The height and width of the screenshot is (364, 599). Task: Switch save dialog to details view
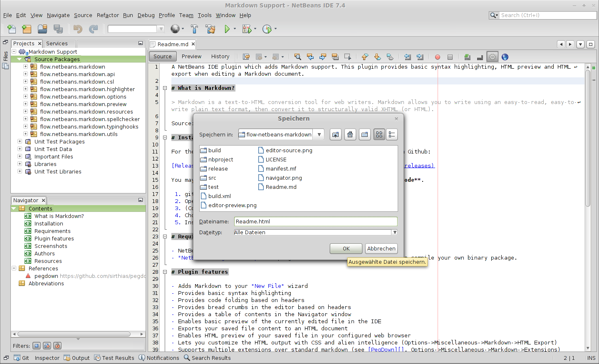pos(392,134)
